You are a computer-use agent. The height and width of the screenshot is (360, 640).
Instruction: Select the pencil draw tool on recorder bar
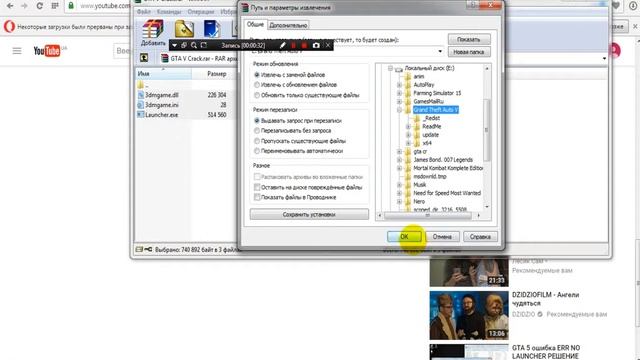tap(282, 45)
